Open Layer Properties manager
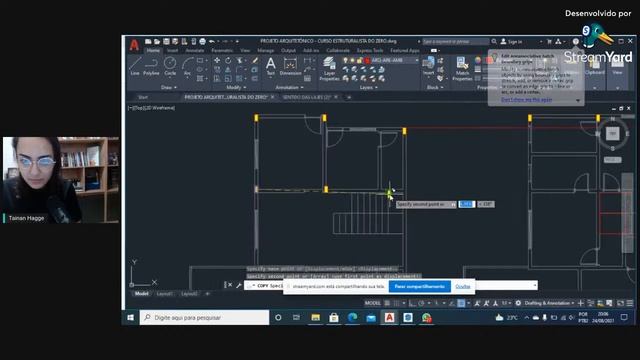 click(329, 69)
